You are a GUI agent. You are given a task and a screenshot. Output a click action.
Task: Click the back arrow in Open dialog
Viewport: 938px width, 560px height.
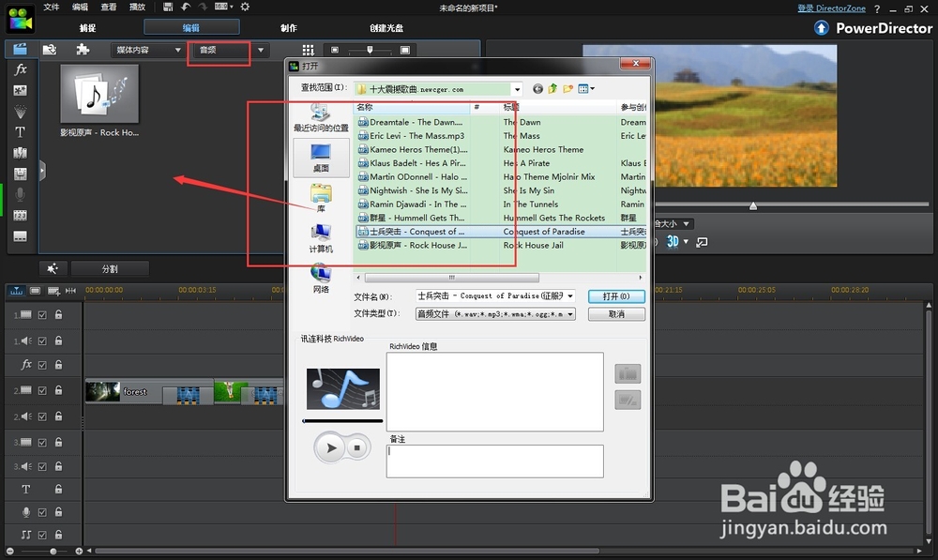pos(537,88)
